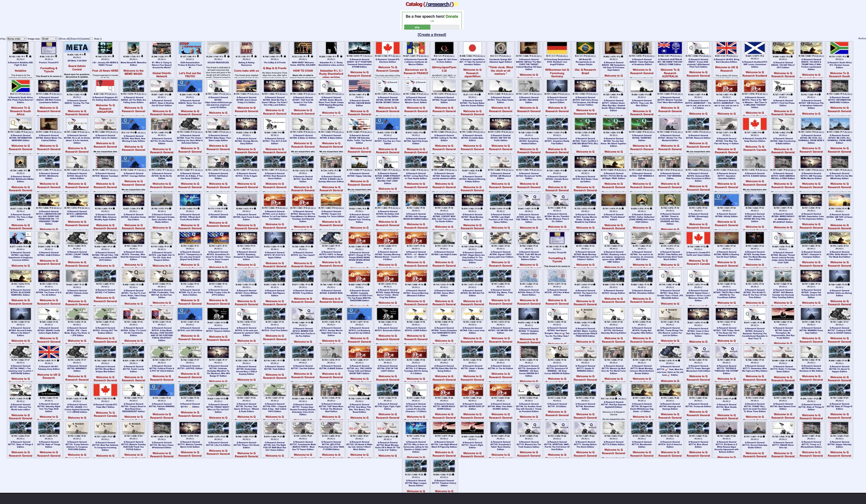Open the Clockwork Qrange #23 clock thumbnail
This screenshot has height=504, width=866.
(x=501, y=48)
